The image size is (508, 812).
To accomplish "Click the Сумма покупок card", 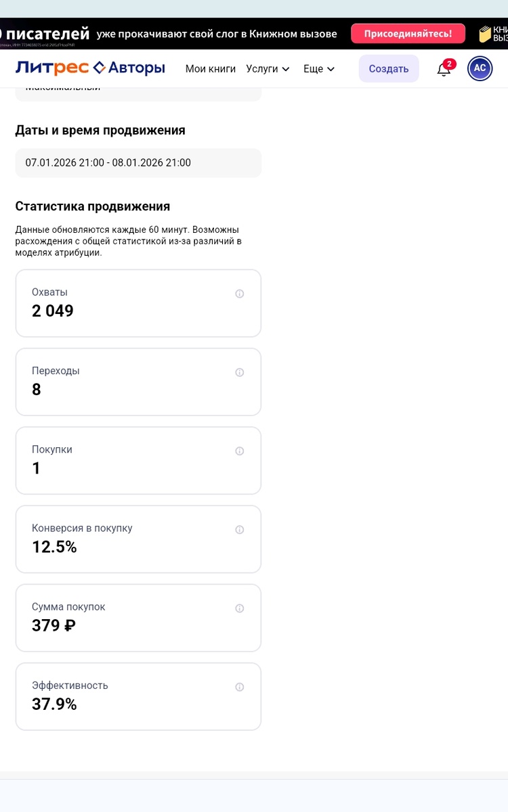I will point(138,618).
